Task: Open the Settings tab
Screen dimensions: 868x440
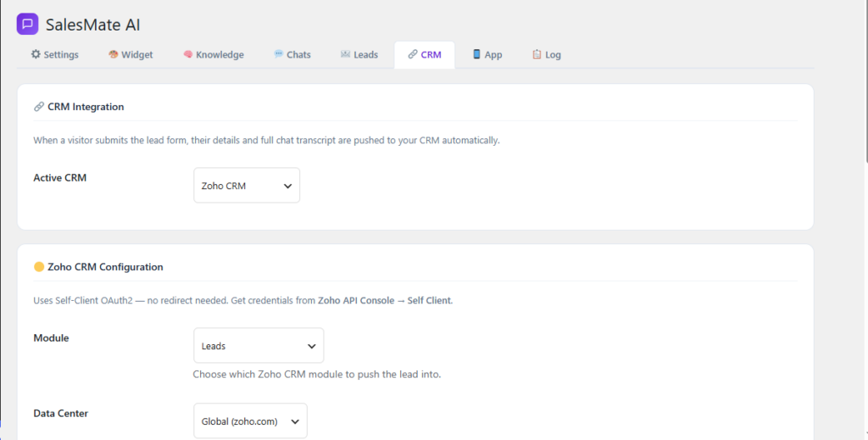Action: coord(55,55)
